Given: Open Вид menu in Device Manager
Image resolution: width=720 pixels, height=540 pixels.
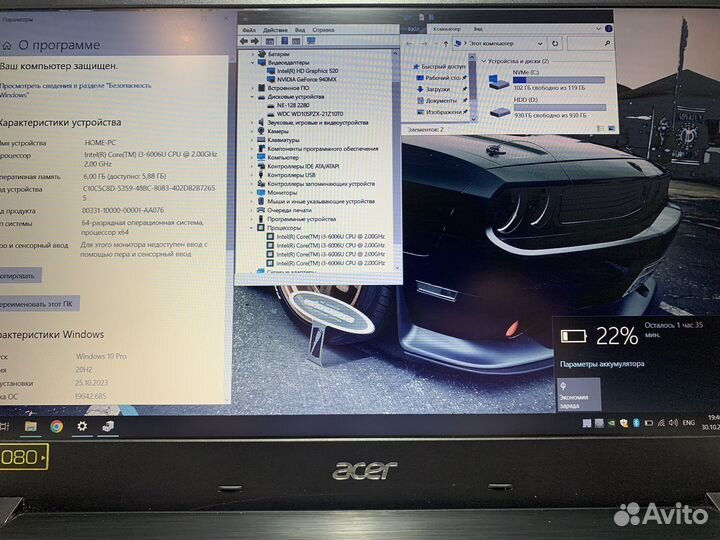Looking at the screenshot, I should pos(300,30).
